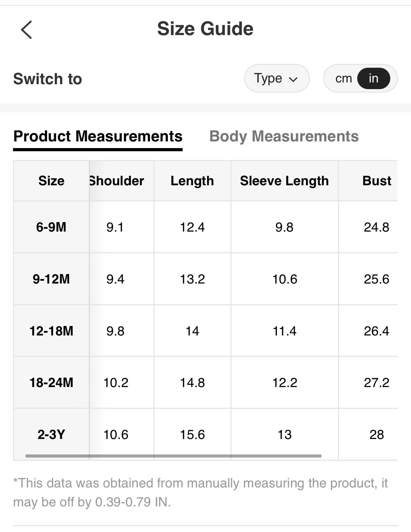411x532 pixels.
Task: Switch units to cm
Action: [343, 78]
